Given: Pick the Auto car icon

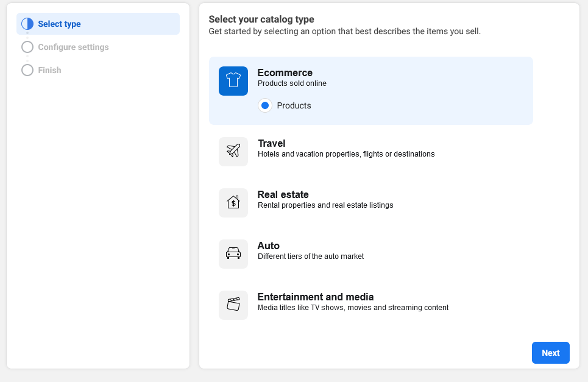Looking at the screenshot, I should [x=233, y=254].
